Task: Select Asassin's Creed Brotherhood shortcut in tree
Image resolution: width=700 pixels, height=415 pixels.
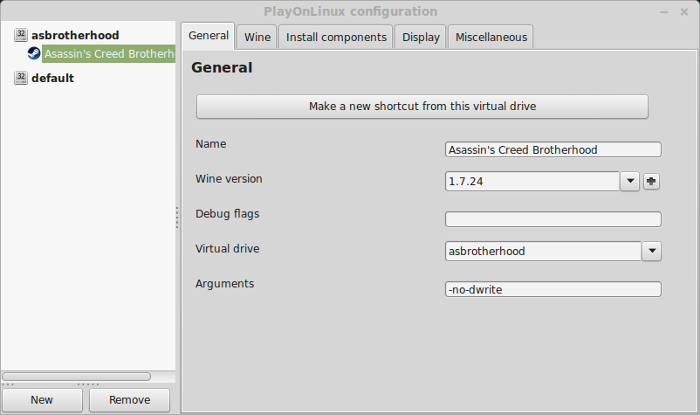Action: (108, 54)
